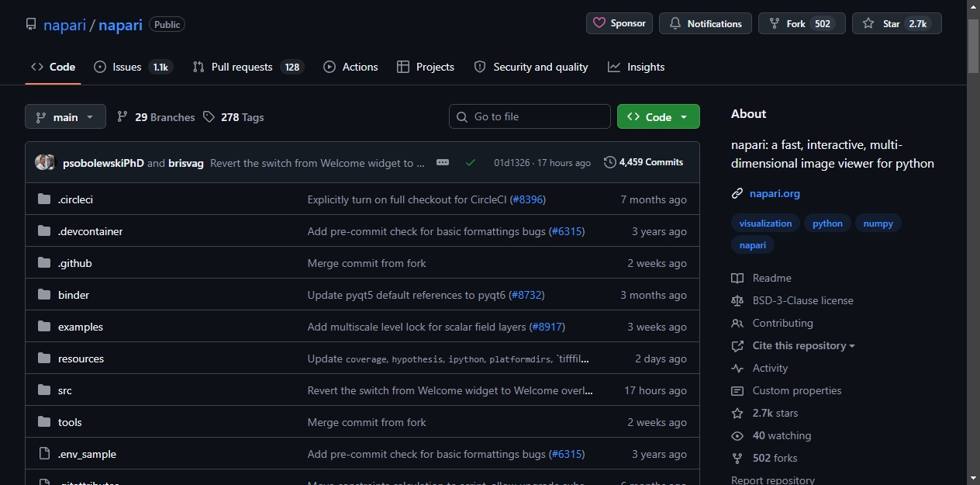Expand the green Code dropdown button
Screen dimensions: 980x485
point(658,116)
